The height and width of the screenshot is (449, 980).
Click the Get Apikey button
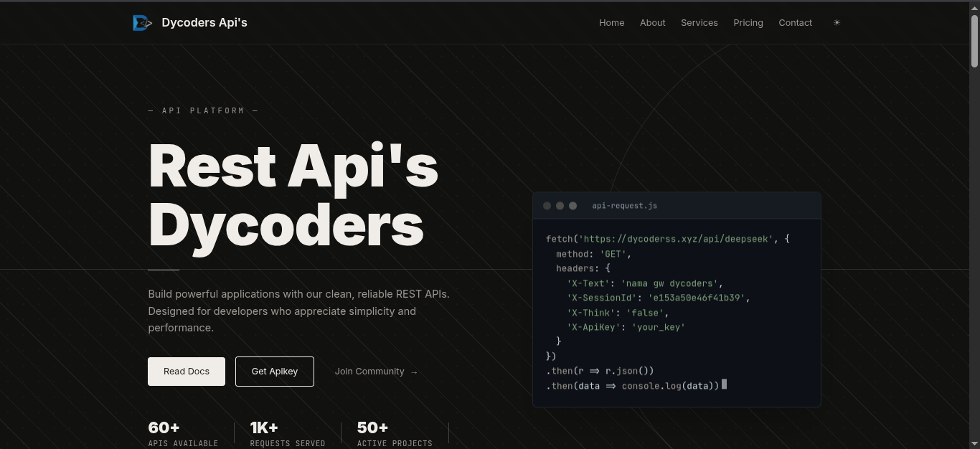pos(275,372)
